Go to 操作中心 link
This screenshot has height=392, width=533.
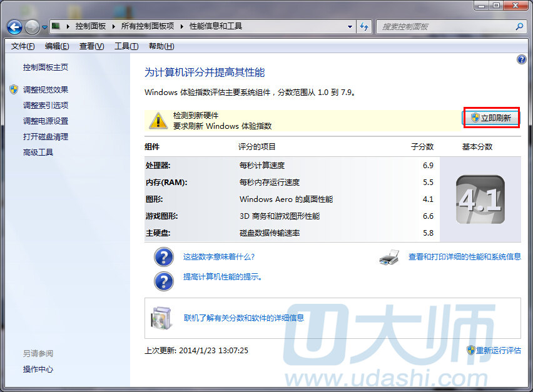tap(38, 369)
